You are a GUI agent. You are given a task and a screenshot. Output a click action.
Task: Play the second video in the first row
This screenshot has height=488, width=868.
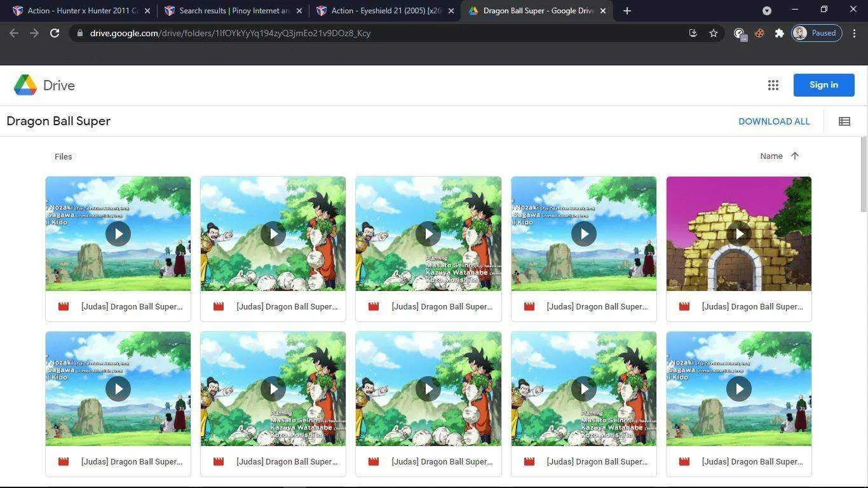pos(273,234)
